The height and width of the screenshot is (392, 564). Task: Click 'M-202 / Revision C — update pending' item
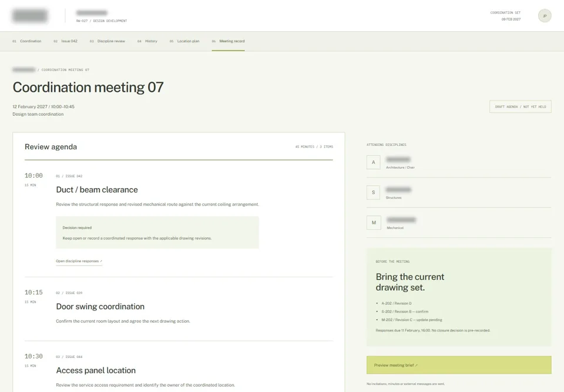click(412, 320)
